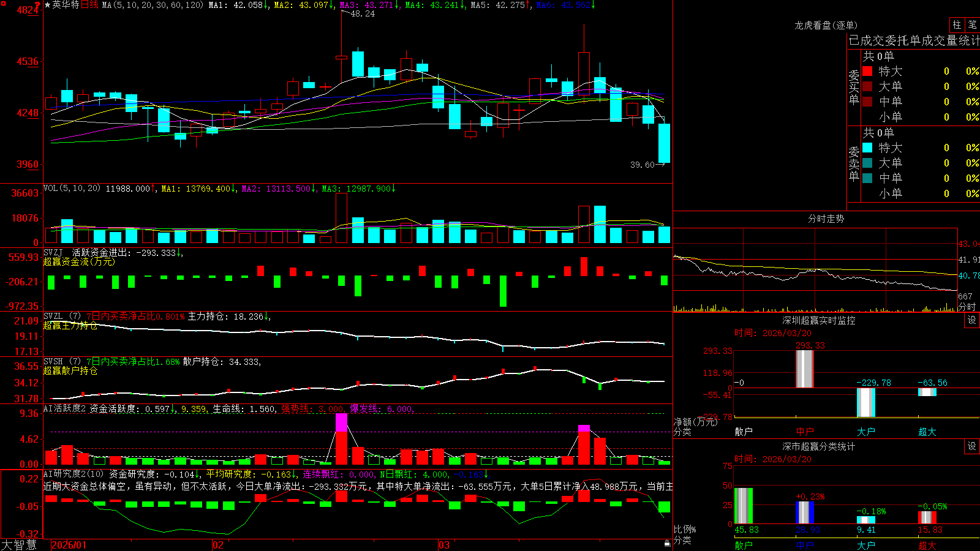This screenshot has width=980, height=551.
Task: Click the 英华特 stock name
Action: click(x=66, y=5)
